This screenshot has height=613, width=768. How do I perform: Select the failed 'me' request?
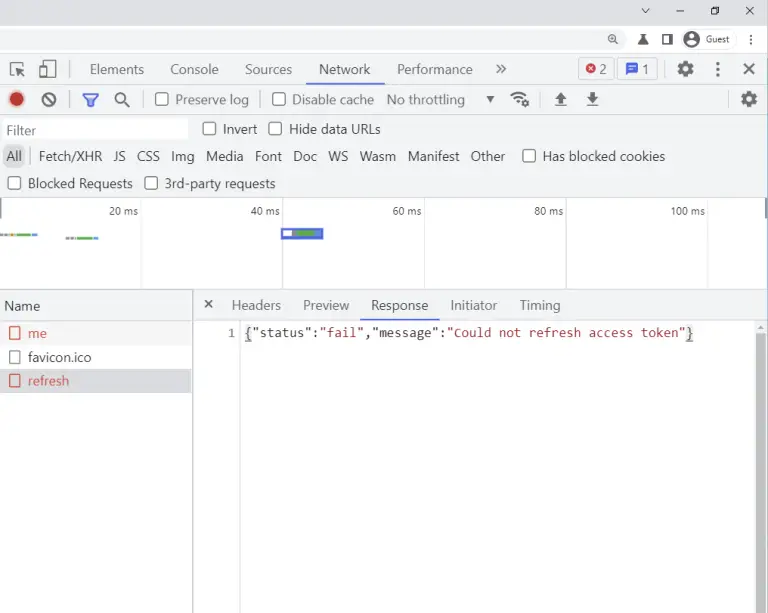38,333
